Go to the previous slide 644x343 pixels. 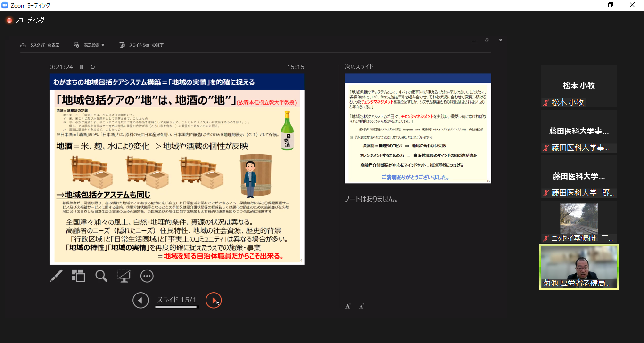coord(140,300)
